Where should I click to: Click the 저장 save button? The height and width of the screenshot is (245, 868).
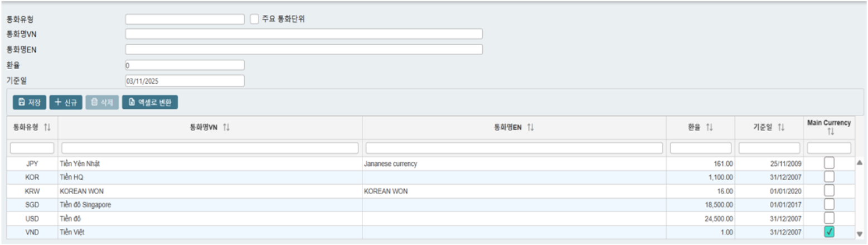30,102
